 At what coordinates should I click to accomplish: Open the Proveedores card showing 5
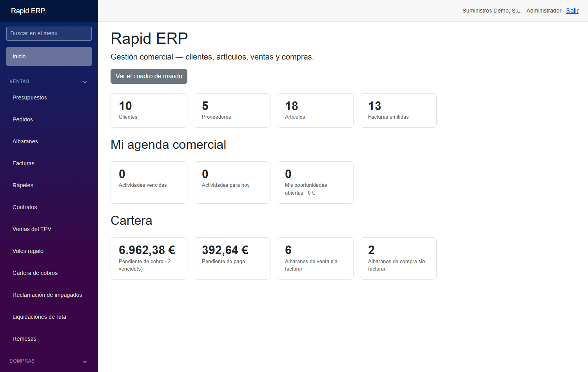click(x=232, y=110)
